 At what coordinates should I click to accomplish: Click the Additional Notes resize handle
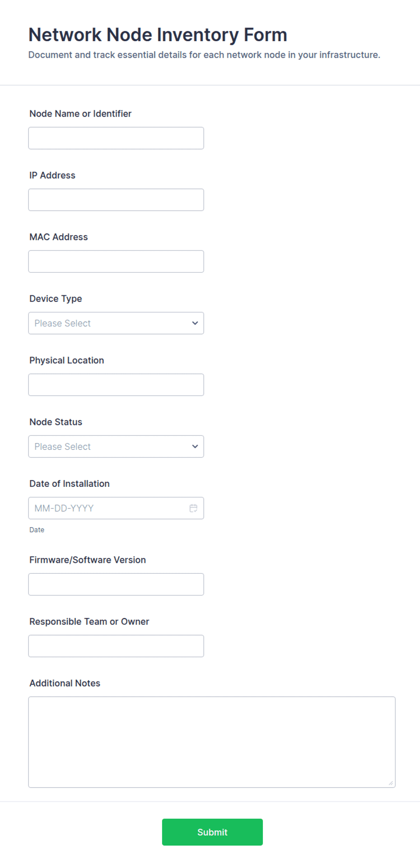(391, 783)
